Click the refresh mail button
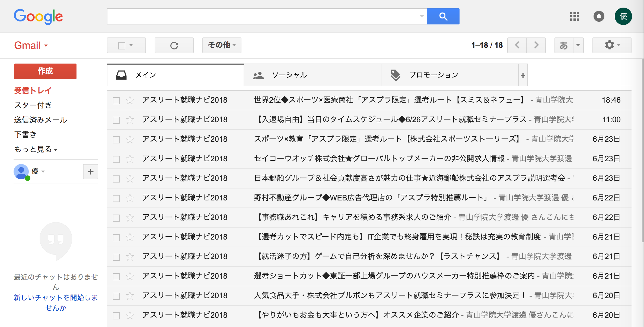 (x=174, y=45)
